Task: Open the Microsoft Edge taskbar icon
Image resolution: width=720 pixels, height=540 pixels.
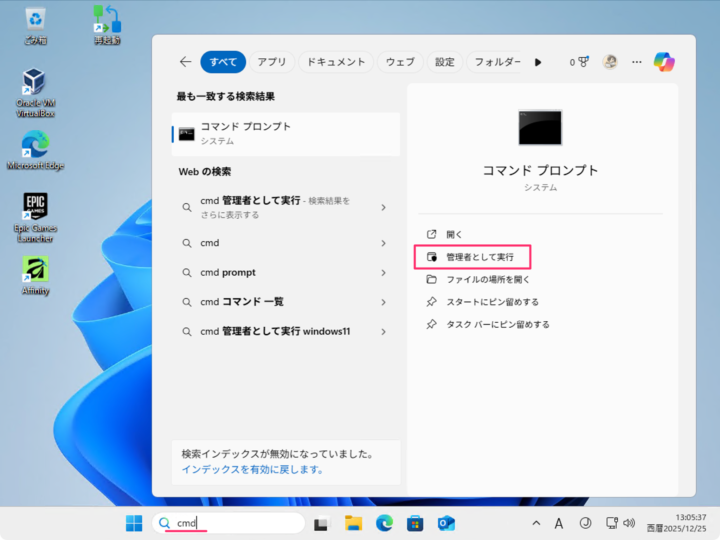Action: pos(384,523)
